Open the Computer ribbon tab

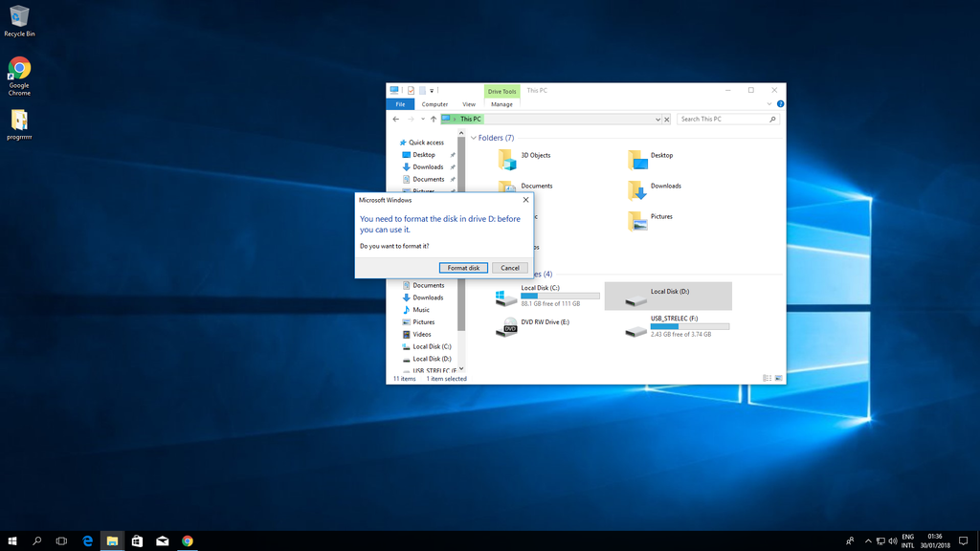click(434, 104)
